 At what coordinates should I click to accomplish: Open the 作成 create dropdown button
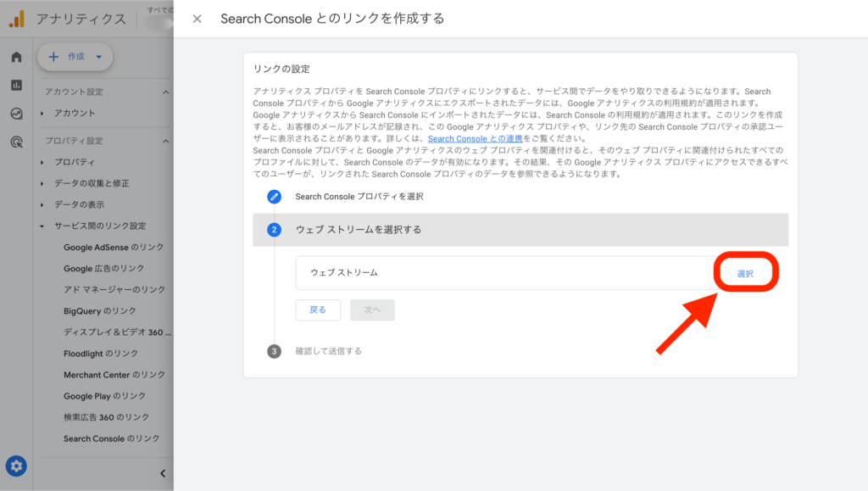click(75, 57)
